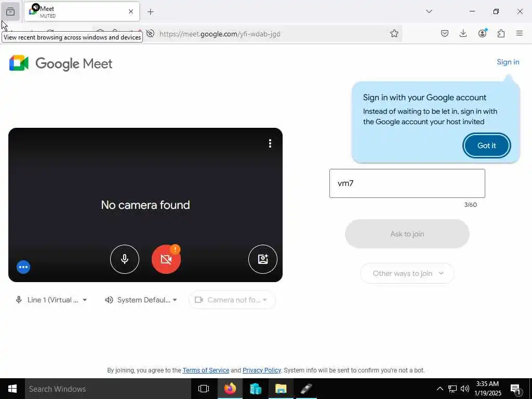Open the list all tabs chevron
Viewport: 532px width, 399px height.
point(429,11)
